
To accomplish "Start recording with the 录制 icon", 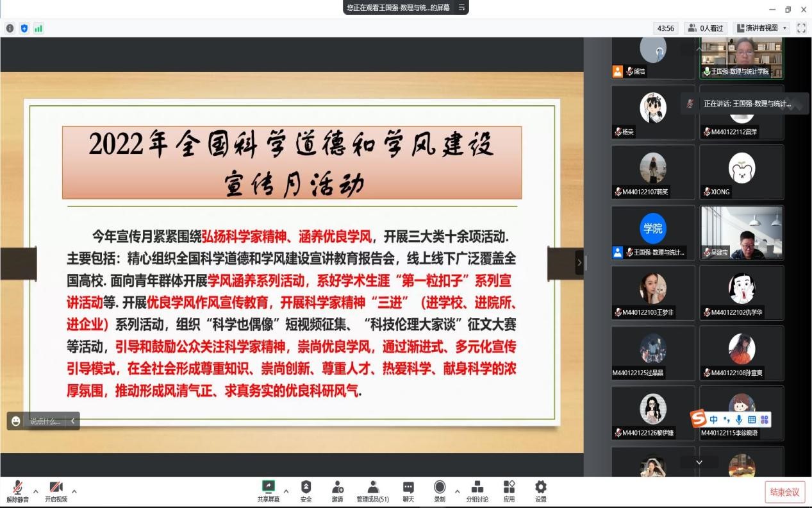I will [440, 491].
